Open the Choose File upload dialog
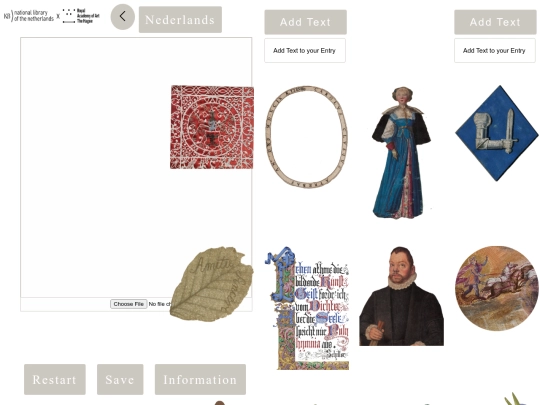 [x=128, y=304]
